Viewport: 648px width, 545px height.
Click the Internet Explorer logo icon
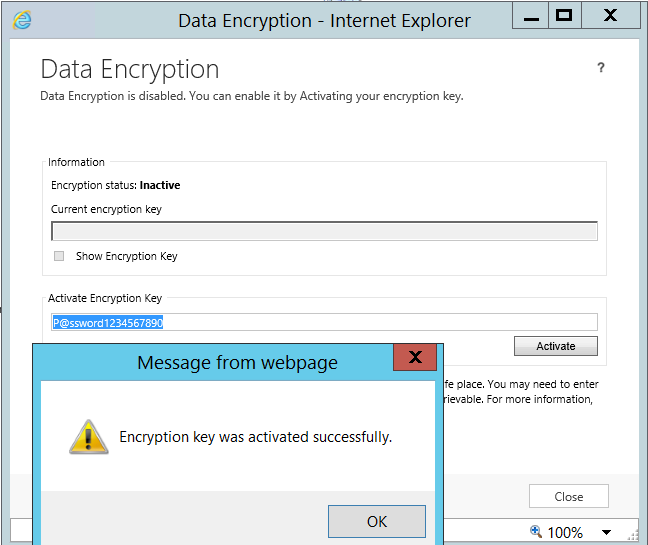22,20
